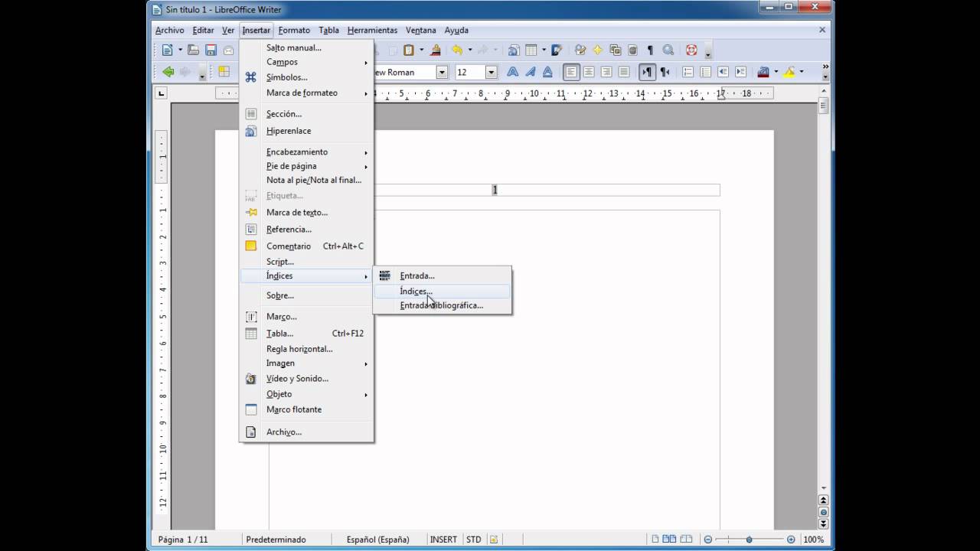Zoom out with the minus button
Image resolution: width=980 pixels, height=551 pixels.
[708, 540]
